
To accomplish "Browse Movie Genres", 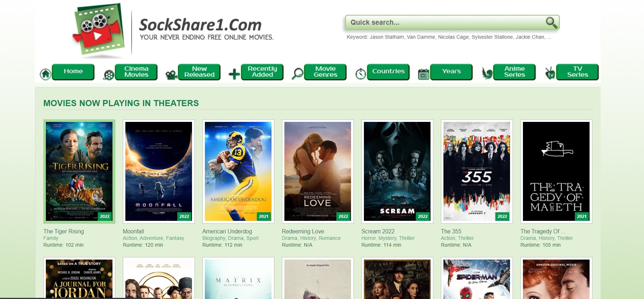I will click(x=325, y=72).
